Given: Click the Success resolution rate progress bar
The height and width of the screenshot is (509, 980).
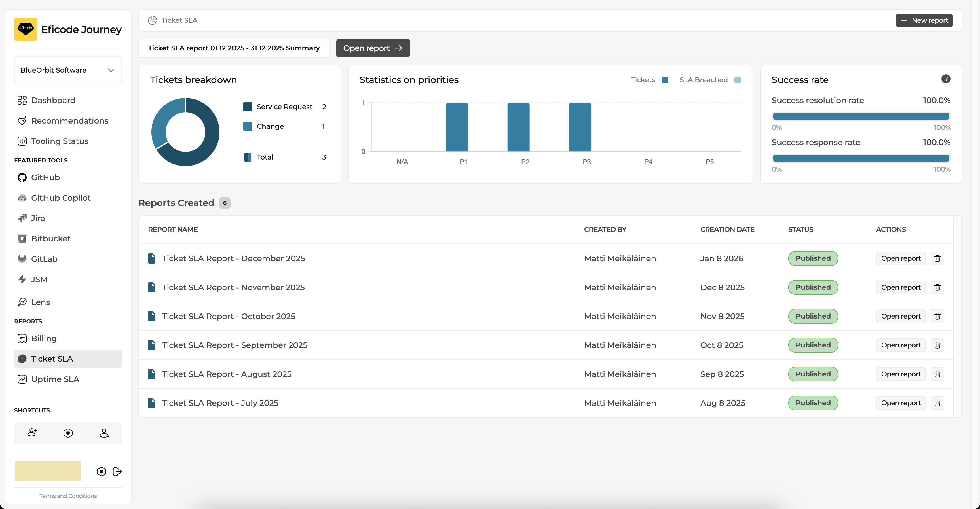Looking at the screenshot, I should pyautogui.click(x=861, y=116).
